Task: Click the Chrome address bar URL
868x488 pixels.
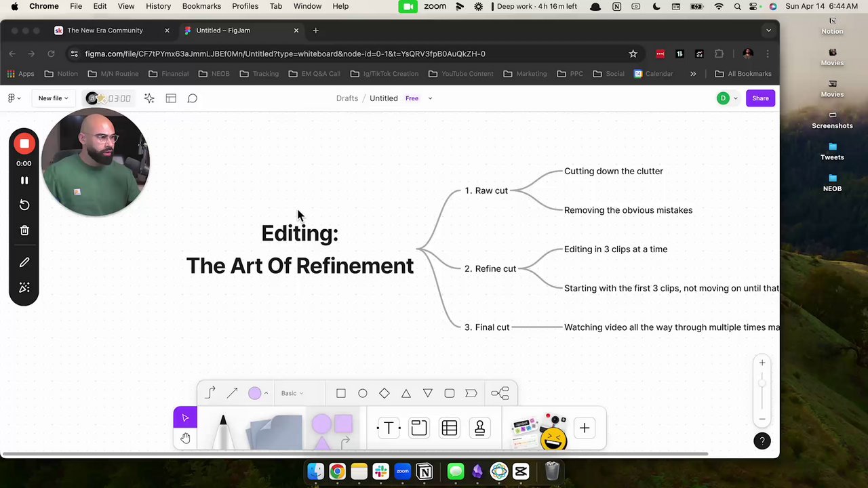Action: tap(285, 54)
